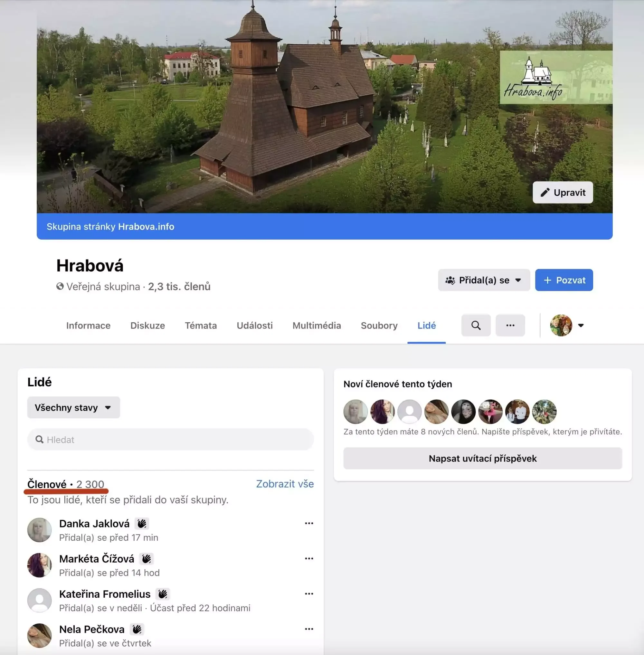Click three dots beside Kateřina Fromelius
The height and width of the screenshot is (655, 644).
(x=308, y=593)
